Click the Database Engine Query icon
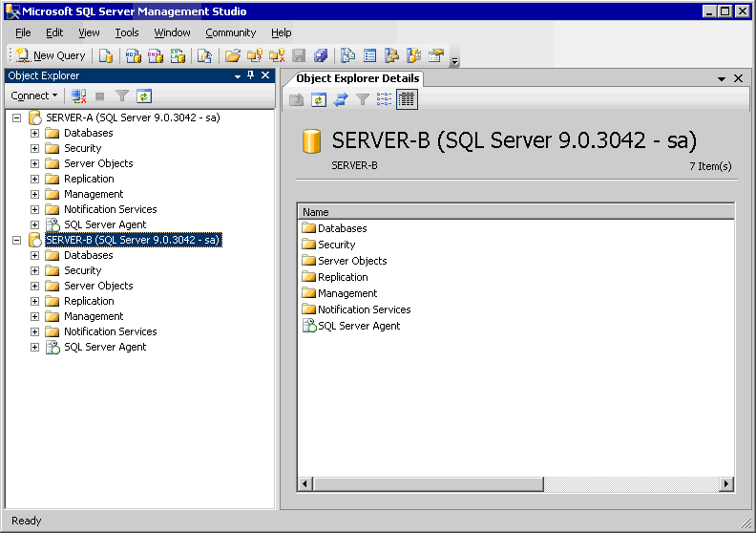Image resolution: width=756 pixels, height=533 pixels. 106,55
